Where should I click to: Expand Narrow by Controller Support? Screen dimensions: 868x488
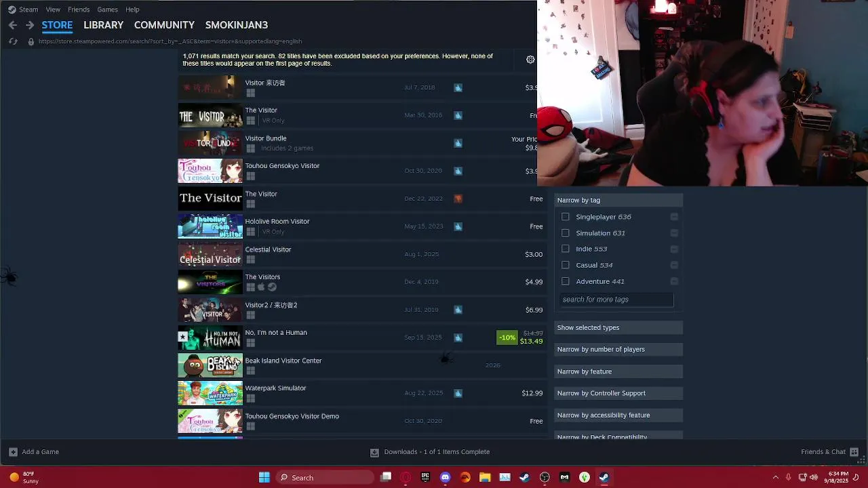[x=618, y=393]
